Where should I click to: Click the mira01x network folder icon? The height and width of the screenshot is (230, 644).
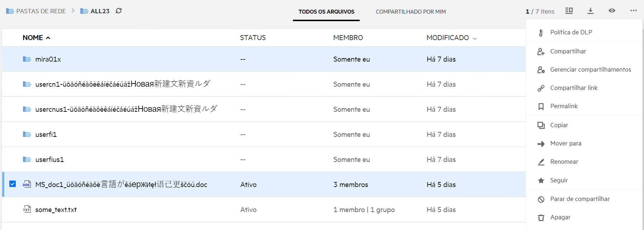coord(27,59)
